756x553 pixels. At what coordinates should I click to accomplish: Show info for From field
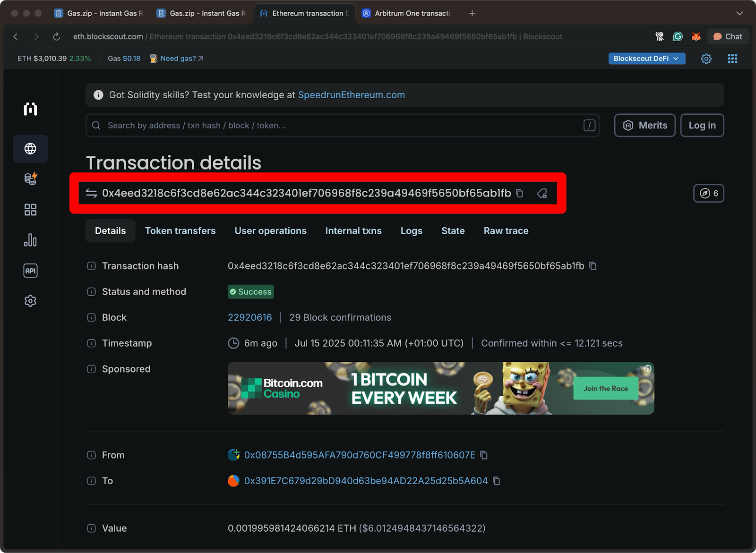coord(92,455)
